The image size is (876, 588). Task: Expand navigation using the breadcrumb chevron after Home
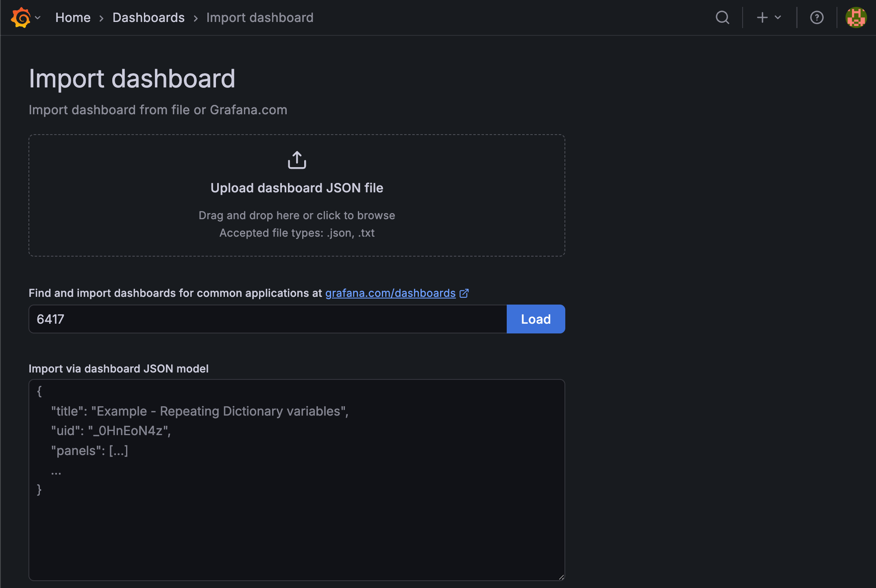click(101, 18)
